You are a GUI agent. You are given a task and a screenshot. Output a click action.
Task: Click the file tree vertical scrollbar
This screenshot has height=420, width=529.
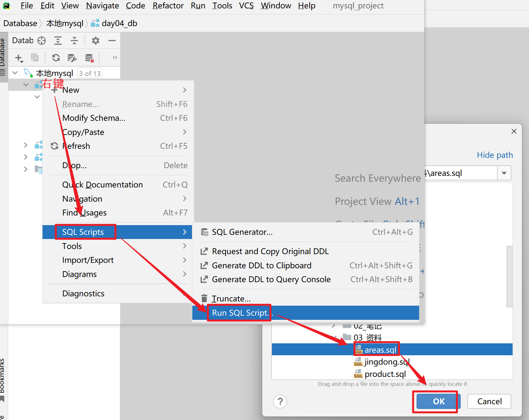pos(509,277)
